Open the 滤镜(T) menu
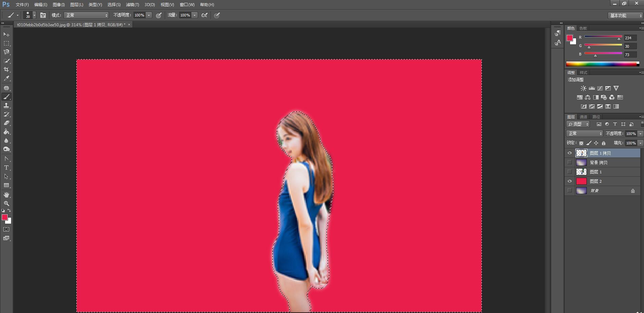 pyautogui.click(x=132, y=5)
